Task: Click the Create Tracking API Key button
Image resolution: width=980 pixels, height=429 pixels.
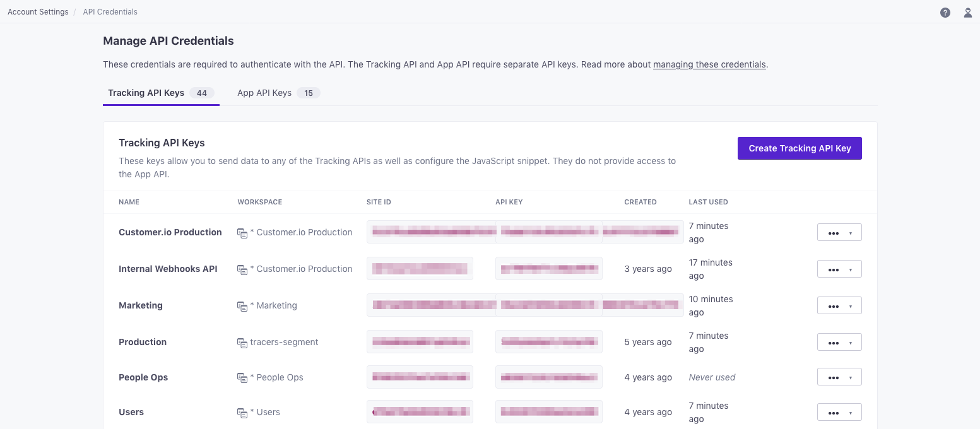Action: pyautogui.click(x=800, y=148)
